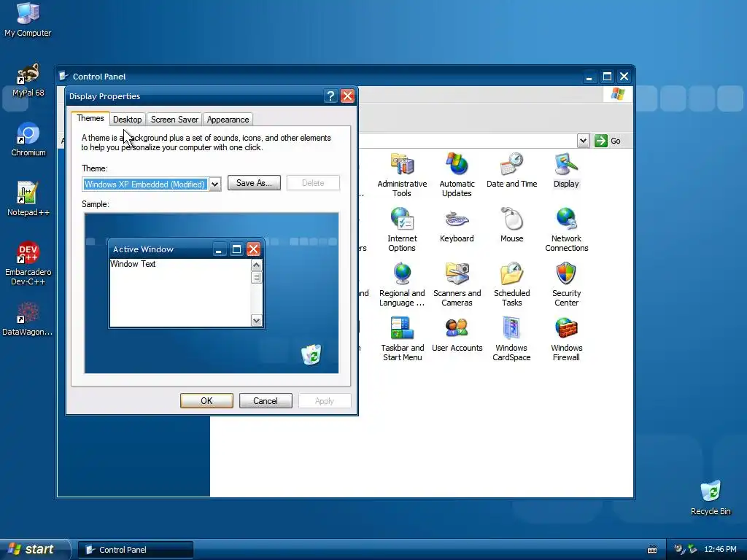The height and width of the screenshot is (560, 747).
Task: Select Chromium desktop shortcut
Action: click(28, 139)
